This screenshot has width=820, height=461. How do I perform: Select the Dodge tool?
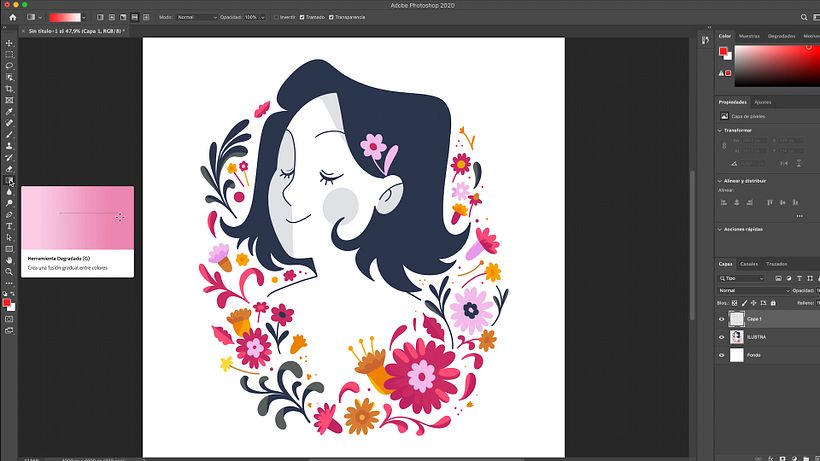click(9, 203)
